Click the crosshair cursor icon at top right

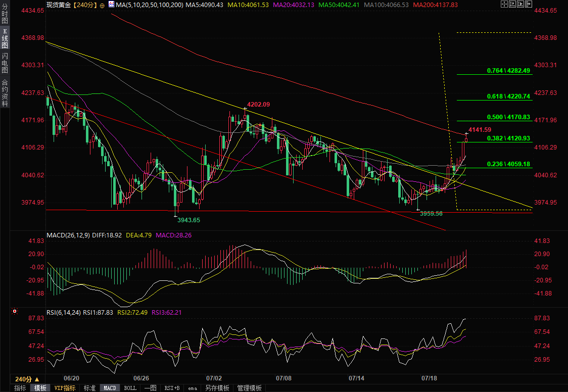coord(504,4)
